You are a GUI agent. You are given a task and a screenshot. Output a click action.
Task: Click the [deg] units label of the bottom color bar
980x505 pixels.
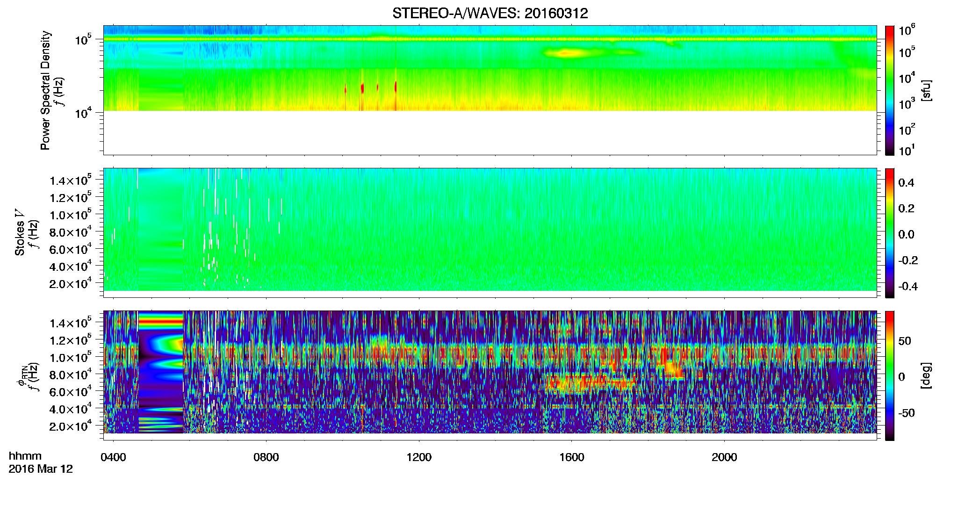click(927, 375)
